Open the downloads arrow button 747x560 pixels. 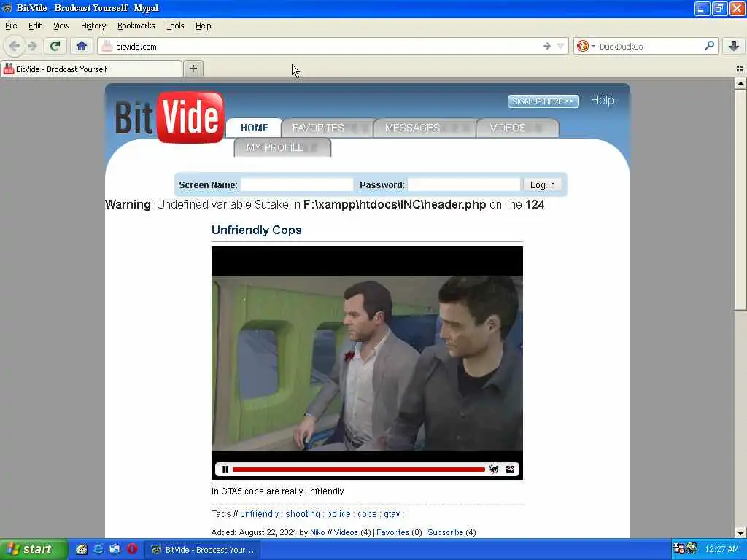point(734,46)
